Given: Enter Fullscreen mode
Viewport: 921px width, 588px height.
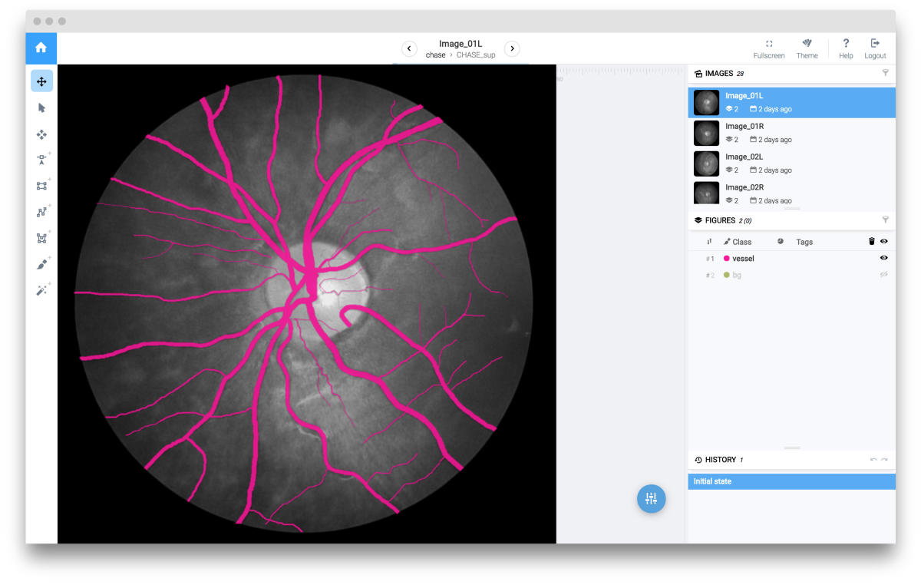Looking at the screenshot, I should 769,49.
